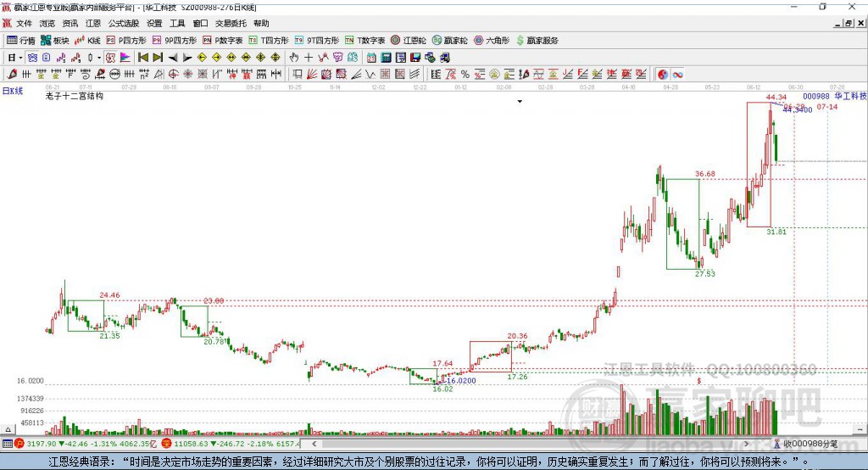Jump to last bar green arrow icon

click(x=158, y=58)
